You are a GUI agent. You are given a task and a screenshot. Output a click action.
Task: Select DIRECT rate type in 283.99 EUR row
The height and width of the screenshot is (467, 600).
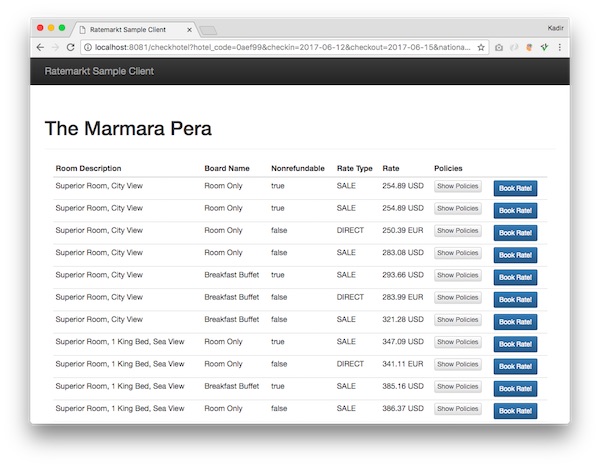[x=350, y=297]
